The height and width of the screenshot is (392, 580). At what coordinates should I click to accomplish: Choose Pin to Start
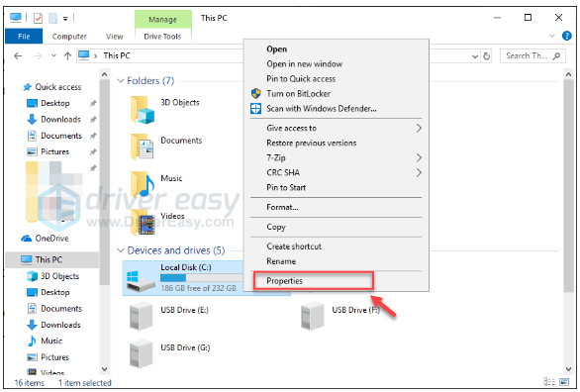click(x=286, y=187)
